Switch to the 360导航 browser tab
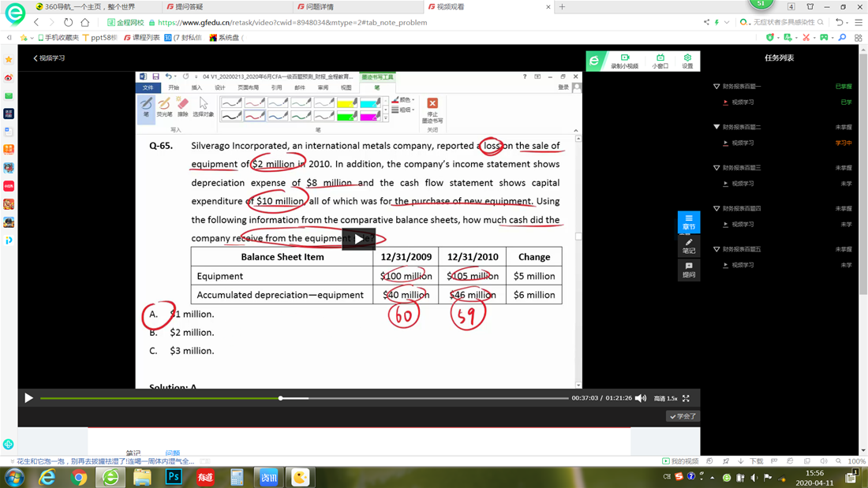Viewport: 868px width, 488px height. tap(90, 6)
